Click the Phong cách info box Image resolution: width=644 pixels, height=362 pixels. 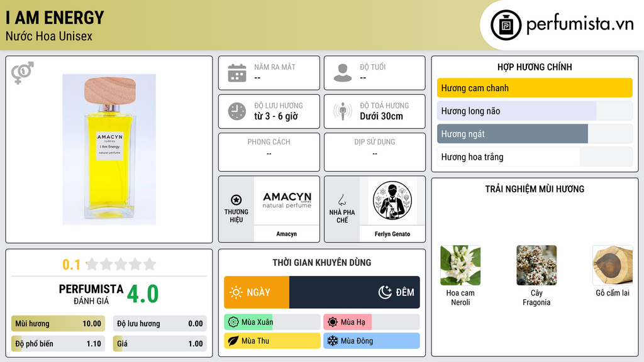[x=269, y=152]
